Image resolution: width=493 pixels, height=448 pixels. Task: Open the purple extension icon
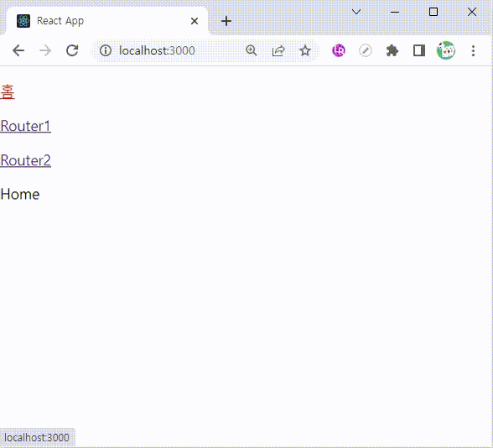tap(339, 50)
